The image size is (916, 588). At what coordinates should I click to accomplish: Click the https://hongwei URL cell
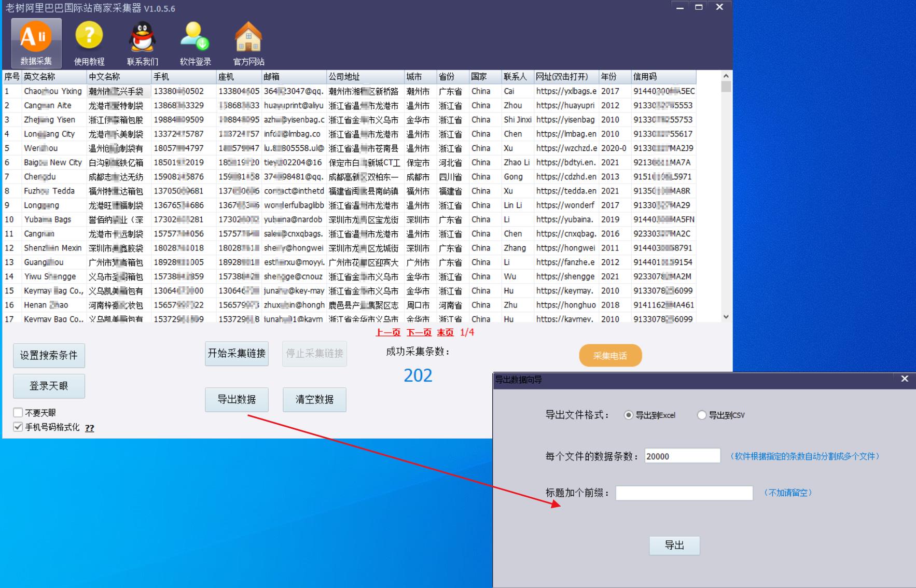click(x=566, y=248)
